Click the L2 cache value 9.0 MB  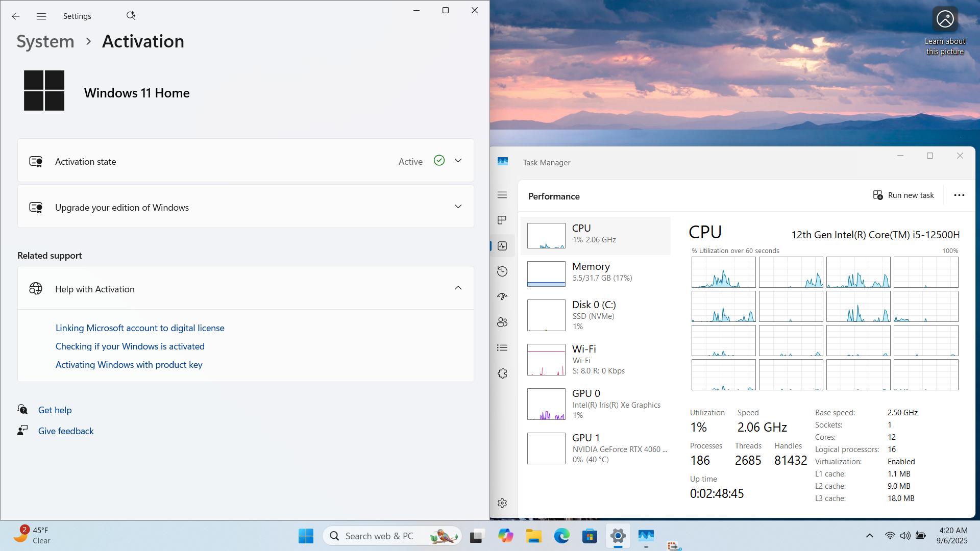click(x=899, y=486)
